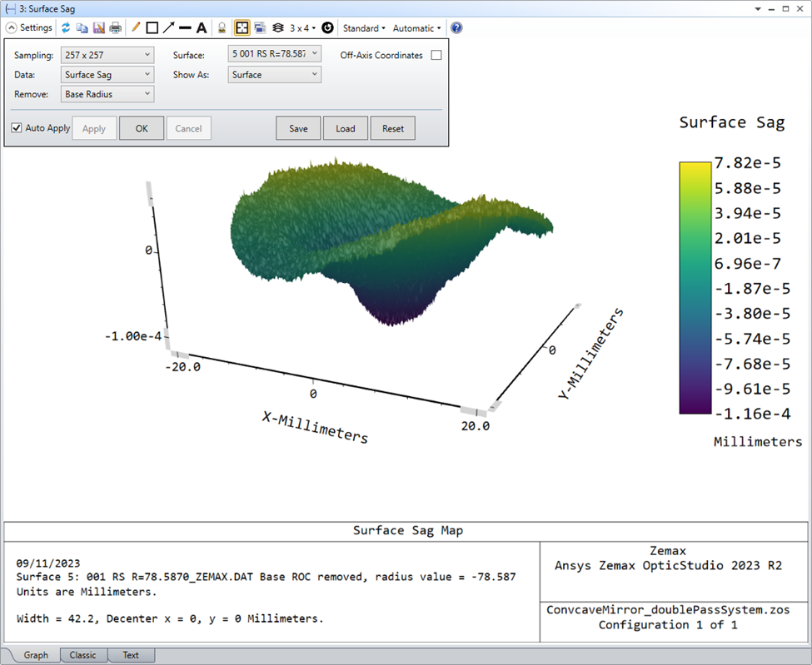Click the Load settings button
Viewport: 812px width, 665px height.
[346, 128]
